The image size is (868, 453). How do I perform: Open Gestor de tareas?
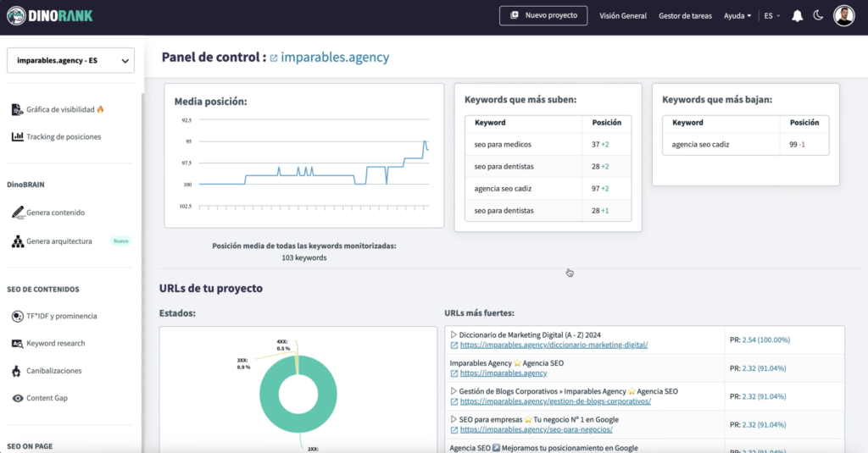click(686, 15)
